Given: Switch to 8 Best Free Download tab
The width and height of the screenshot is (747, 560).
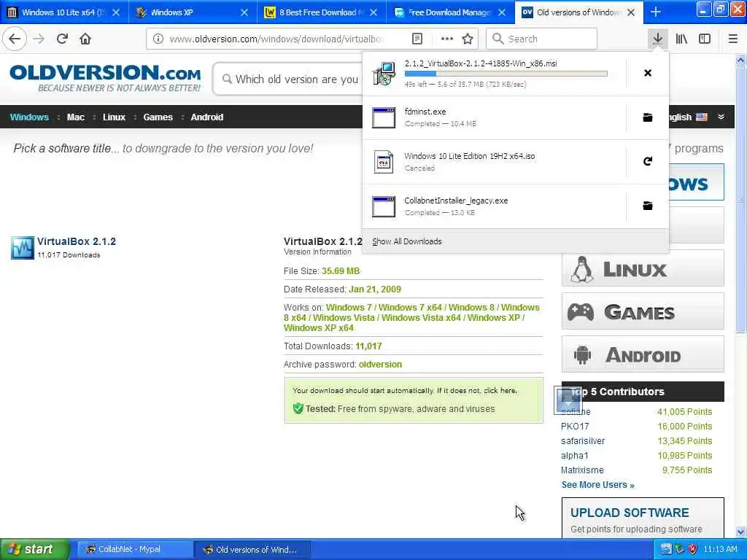Looking at the screenshot, I should pos(322,12).
